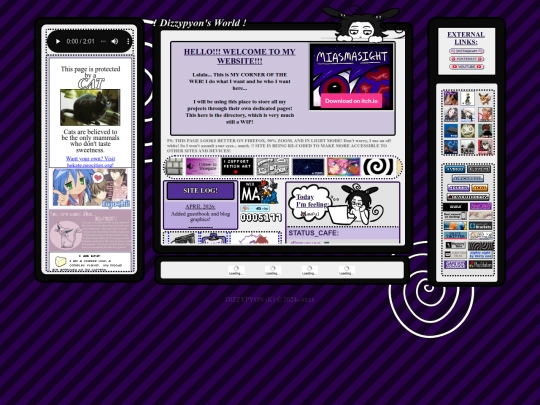Open the Espeon 'You are most like' card
The image size is (540, 405).
click(90, 231)
